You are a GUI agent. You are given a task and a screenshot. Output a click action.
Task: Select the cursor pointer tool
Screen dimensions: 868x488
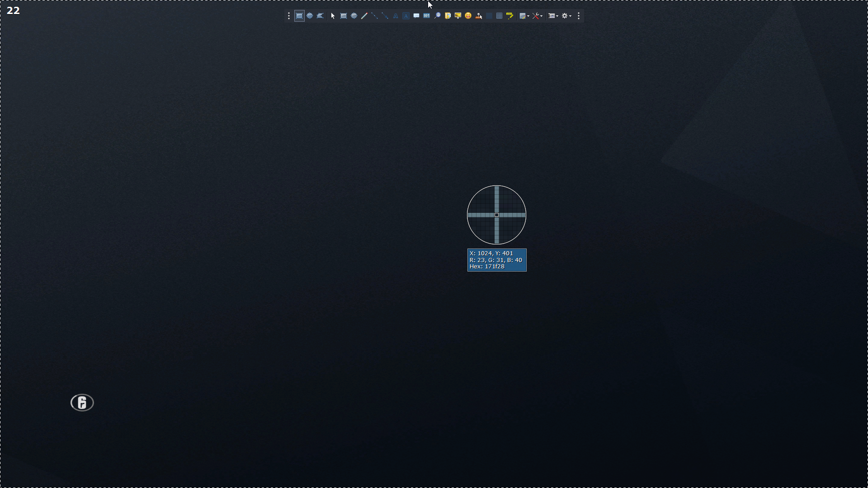333,16
